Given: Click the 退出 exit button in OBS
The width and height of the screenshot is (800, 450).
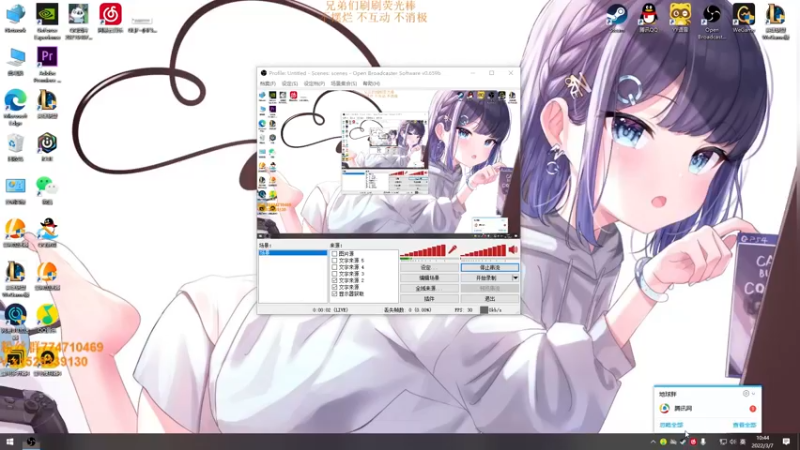Looking at the screenshot, I should click(489, 298).
